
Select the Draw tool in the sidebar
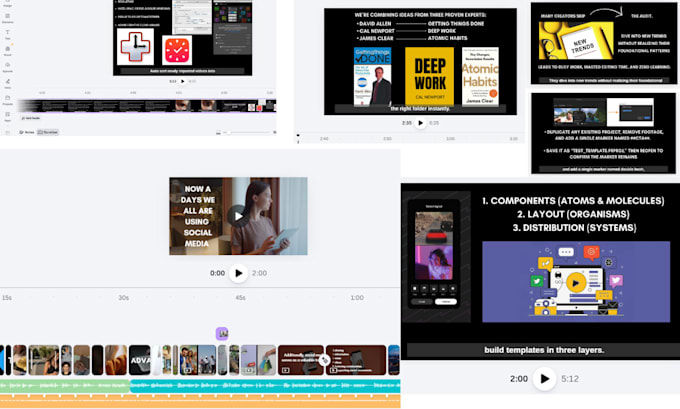point(8,84)
